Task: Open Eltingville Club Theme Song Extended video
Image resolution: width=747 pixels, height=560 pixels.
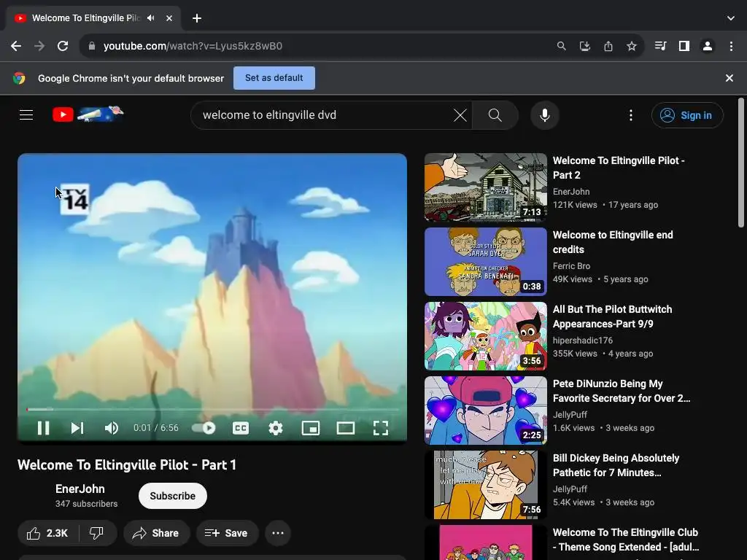Action: point(625,540)
